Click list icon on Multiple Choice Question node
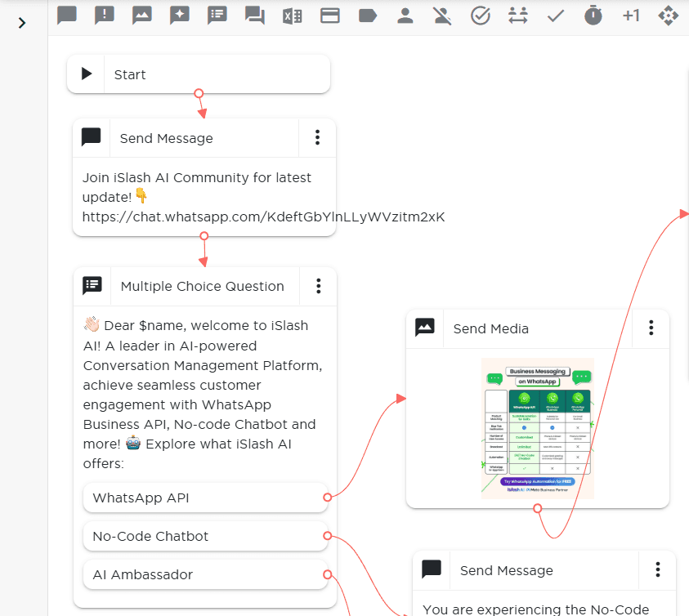The width and height of the screenshot is (689, 616). (x=92, y=286)
